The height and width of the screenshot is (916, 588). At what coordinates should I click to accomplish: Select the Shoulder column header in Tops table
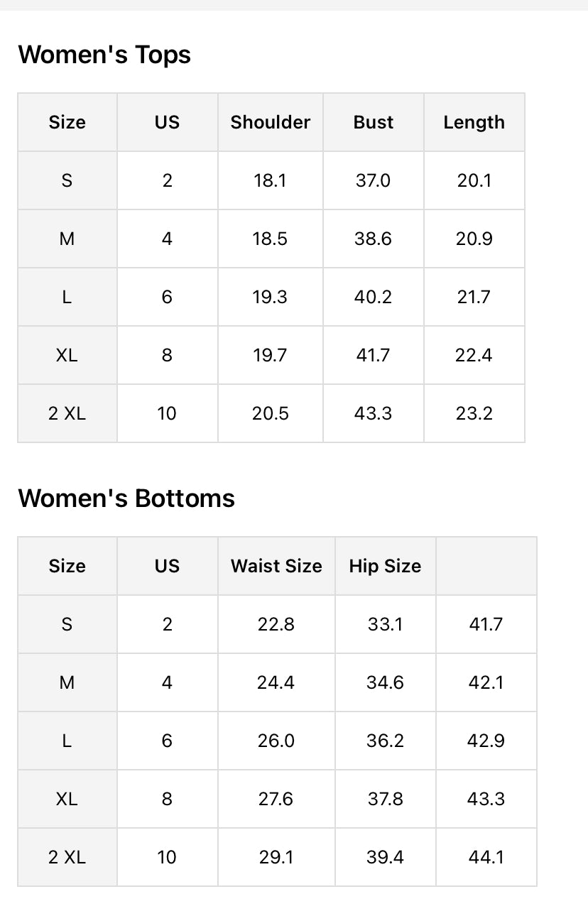(x=270, y=122)
